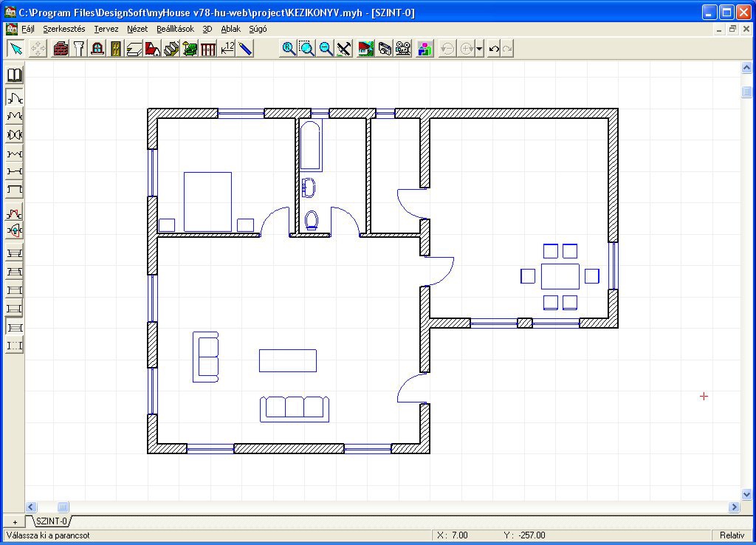The width and height of the screenshot is (756, 545).
Task: Click the horizontal scrollbar right arrow
Action: [x=735, y=507]
